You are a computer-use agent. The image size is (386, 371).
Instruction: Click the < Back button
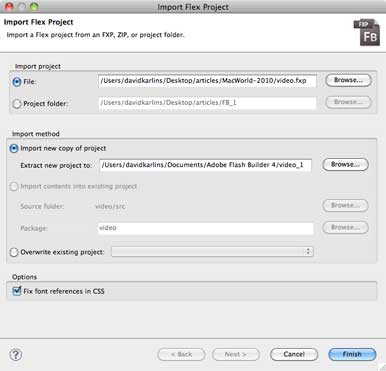(181, 354)
